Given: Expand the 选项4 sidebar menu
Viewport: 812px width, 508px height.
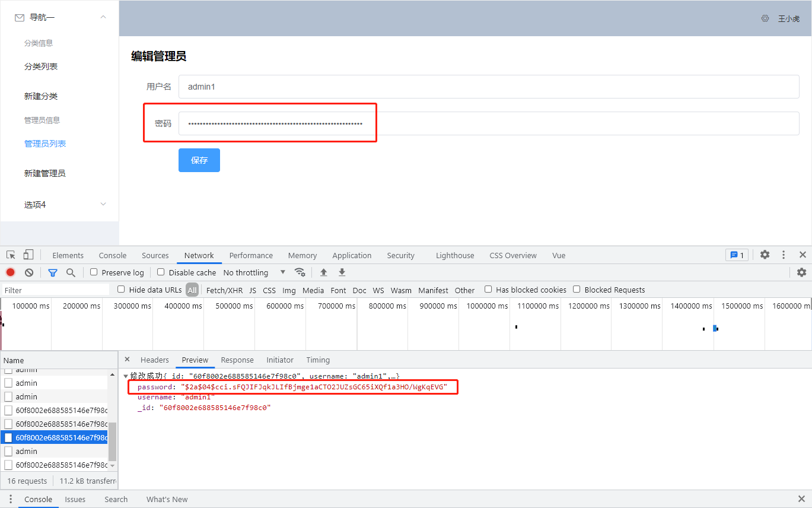Looking at the screenshot, I should [103, 204].
